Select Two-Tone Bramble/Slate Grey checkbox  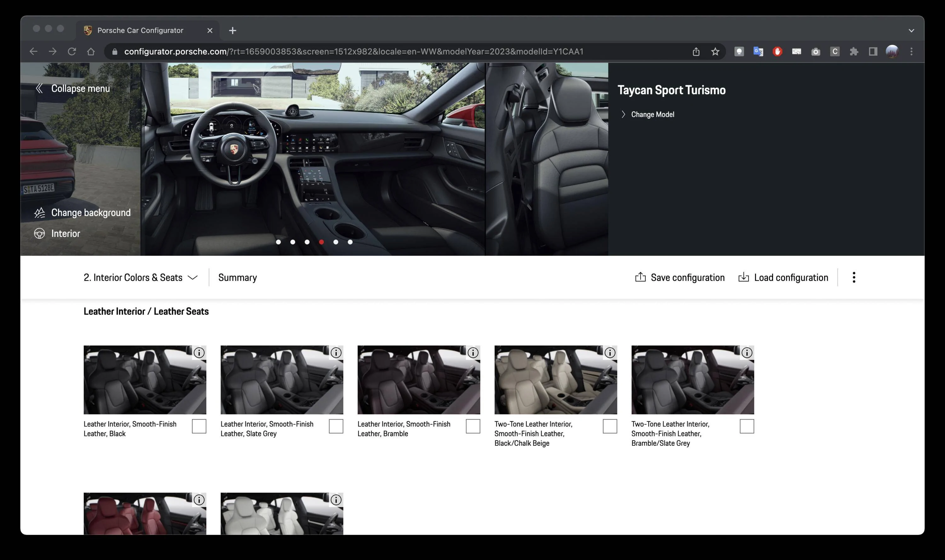(x=747, y=426)
